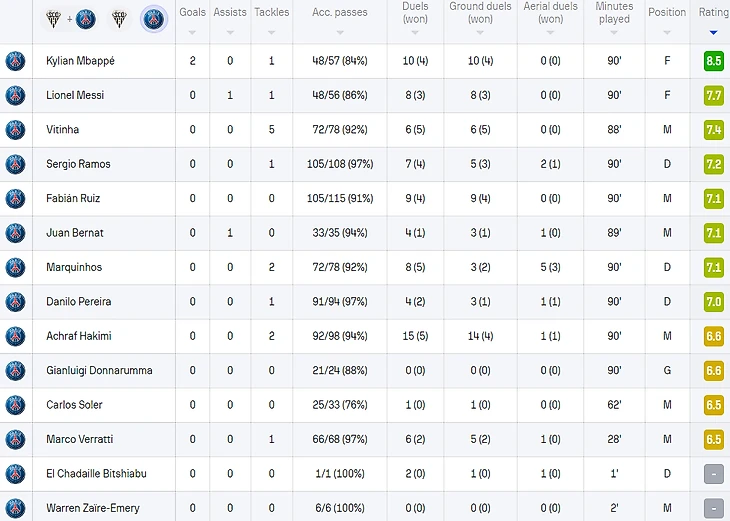Filter players by Angers team crest
This screenshot has height=521, width=730.
(x=118, y=18)
